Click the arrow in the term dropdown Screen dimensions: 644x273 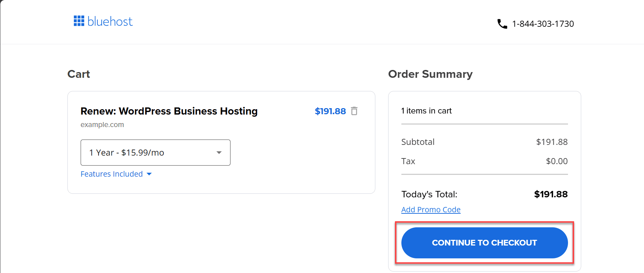pyautogui.click(x=219, y=153)
